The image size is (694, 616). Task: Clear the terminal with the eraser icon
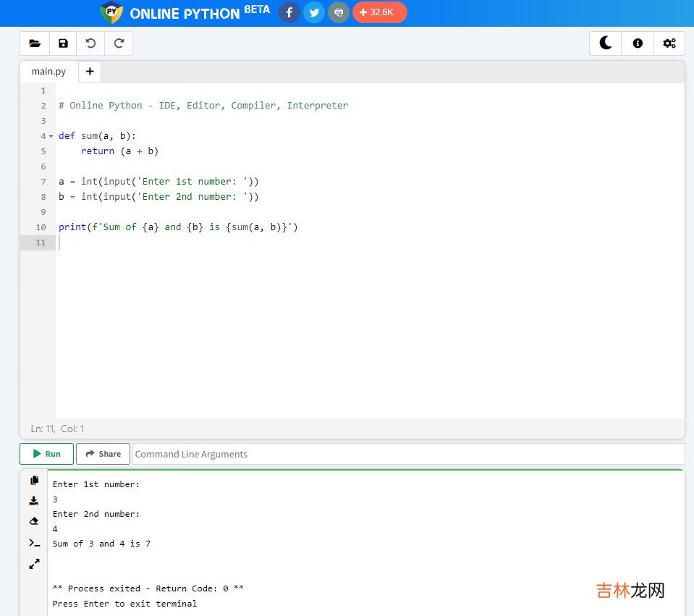(x=34, y=521)
